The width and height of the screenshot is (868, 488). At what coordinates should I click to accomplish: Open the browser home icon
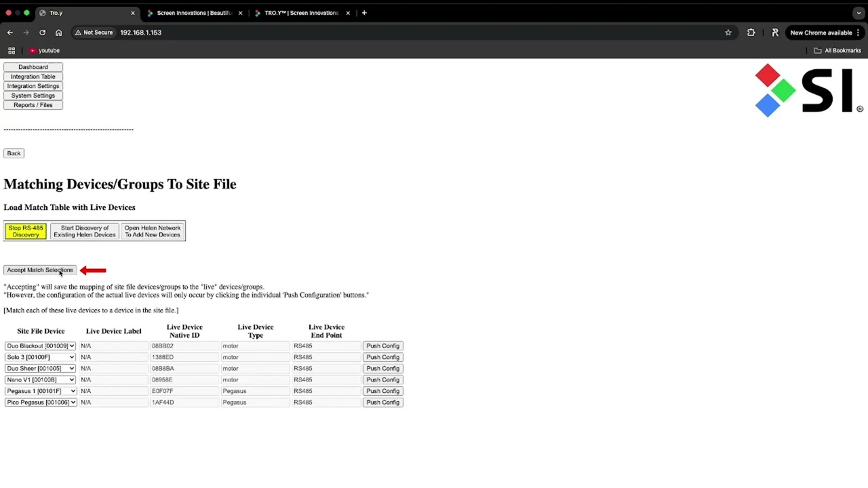[58, 33]
